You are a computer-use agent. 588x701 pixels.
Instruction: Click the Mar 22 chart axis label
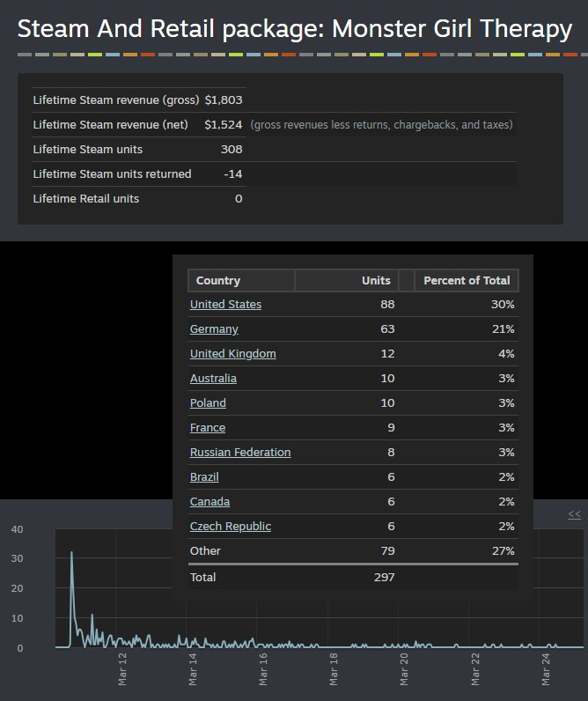[x=475, y=668]
